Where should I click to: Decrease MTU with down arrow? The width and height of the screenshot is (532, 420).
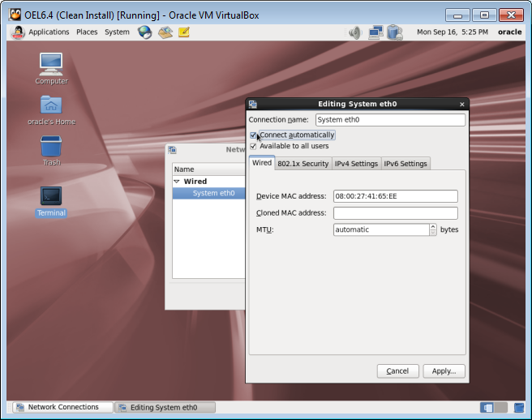[x=433, y=233]
